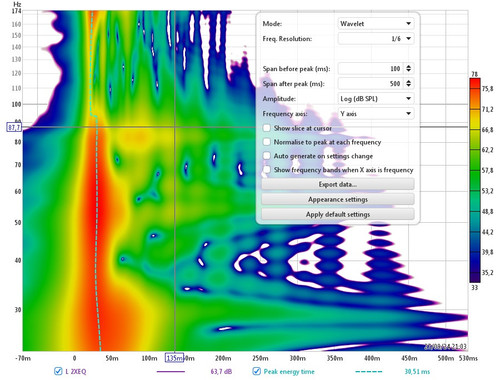Enable Normalise to peak at each frequency
The image size is (500, 380).
click(x=267, y=142)
